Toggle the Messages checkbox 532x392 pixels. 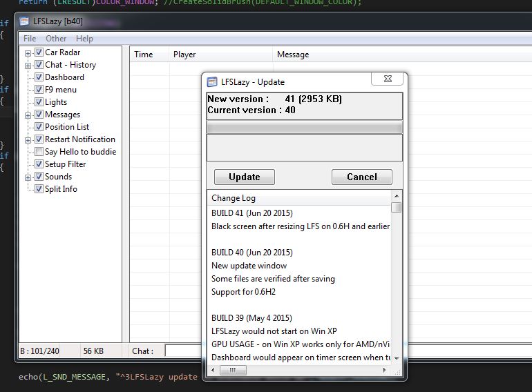click(x=39, y=114)
